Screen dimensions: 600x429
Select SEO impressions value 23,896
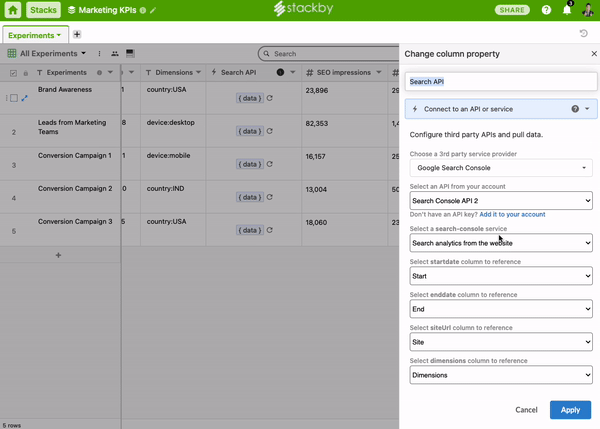pos(344,98)
